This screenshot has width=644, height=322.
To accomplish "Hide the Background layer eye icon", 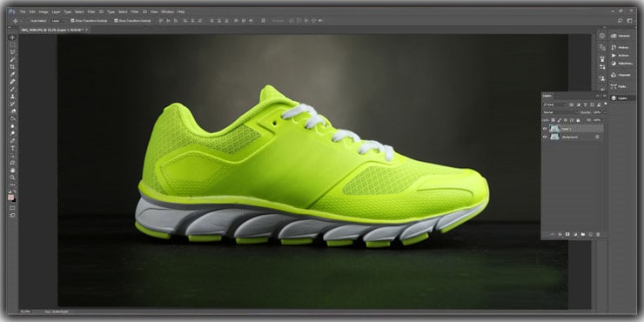I will tap(545, 137).
